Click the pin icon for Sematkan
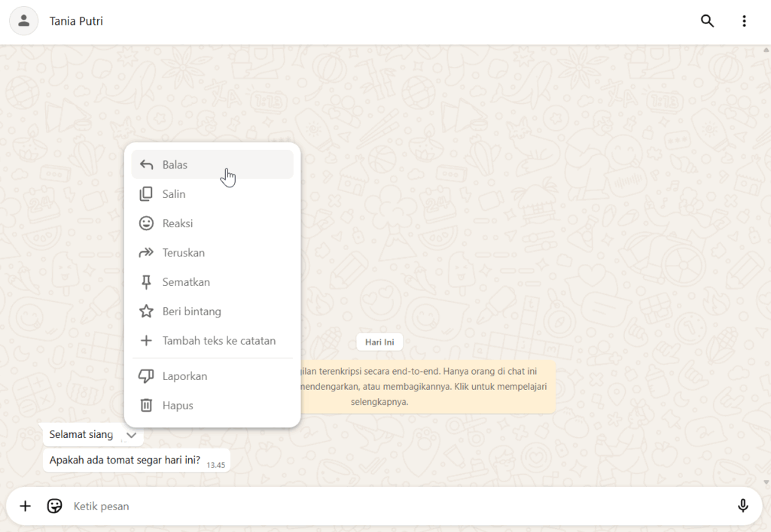 (147, 282)
